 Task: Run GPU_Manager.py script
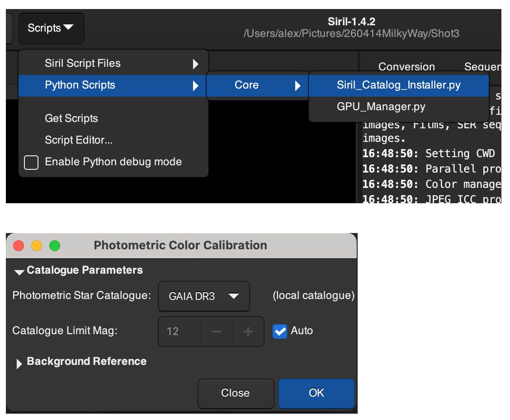coord(381,107)
